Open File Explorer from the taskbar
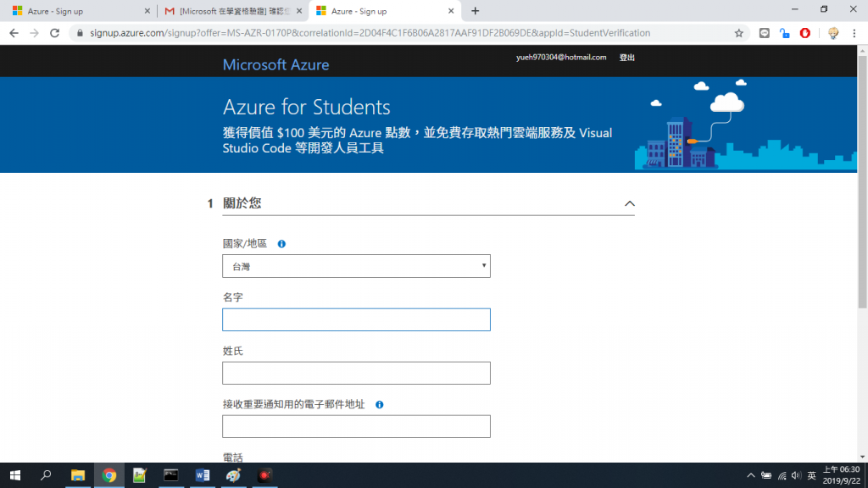868x488 pixels. tap(77, 475)
